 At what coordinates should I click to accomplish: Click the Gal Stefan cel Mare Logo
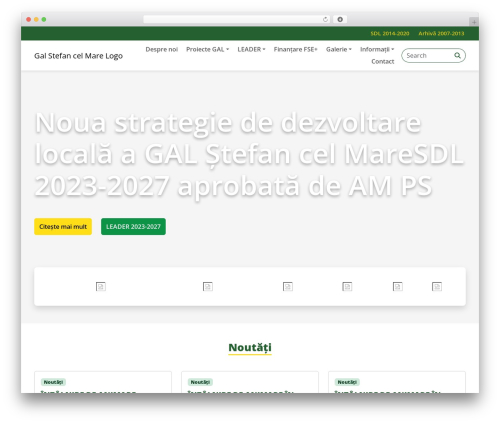pyautogui.click(x=78, y=56)
